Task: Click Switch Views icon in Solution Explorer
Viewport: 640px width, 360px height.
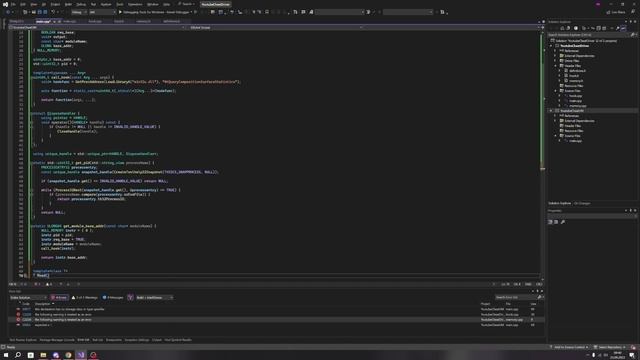Action: tap(568, 28)
